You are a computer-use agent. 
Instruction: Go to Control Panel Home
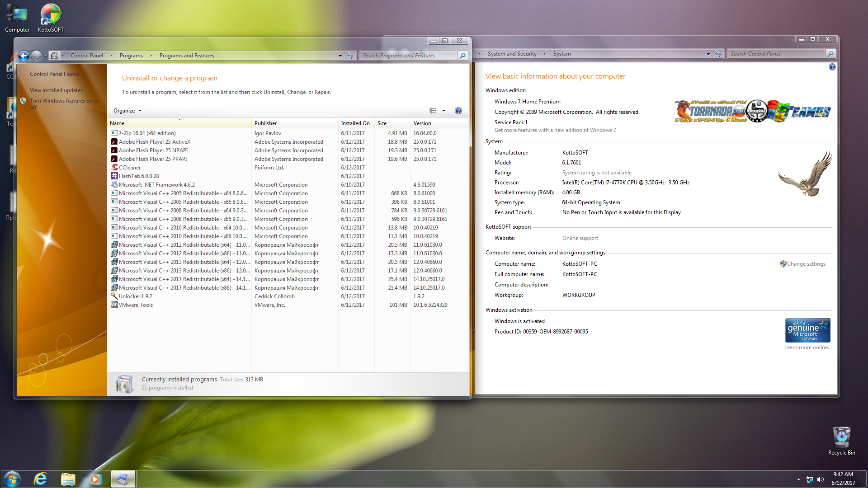tap(54, 74)
